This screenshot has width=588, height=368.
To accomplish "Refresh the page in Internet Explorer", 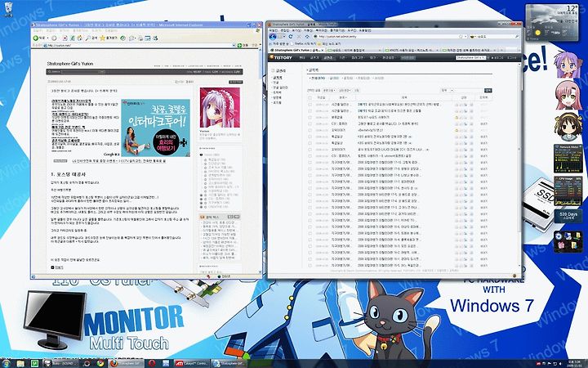I will pos(73,38).
